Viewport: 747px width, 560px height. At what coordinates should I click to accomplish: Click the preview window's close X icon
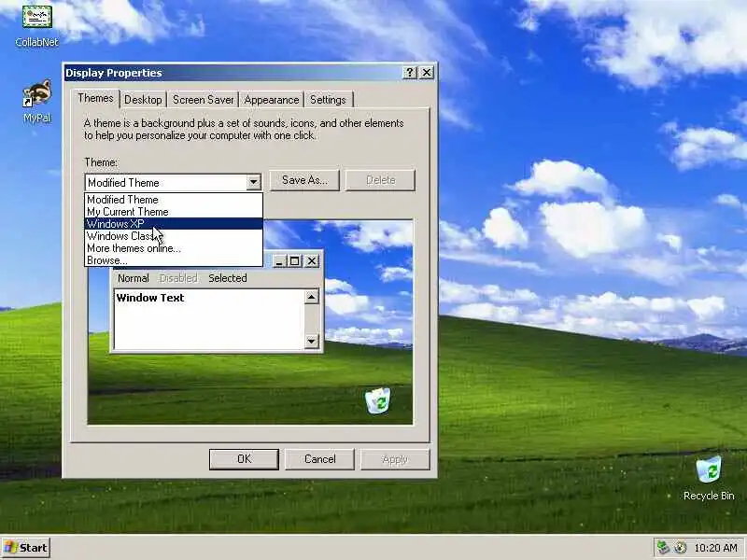[312, 261]
